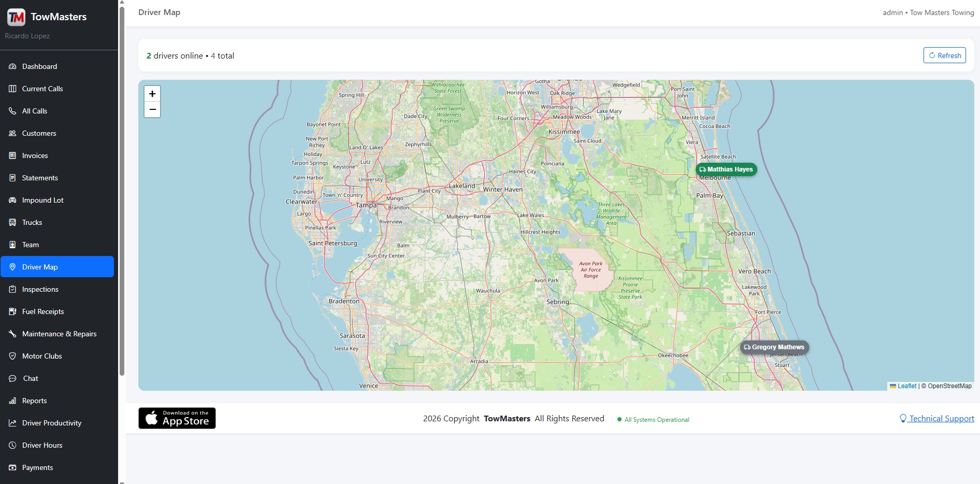
Task: Open Payments in the sidebar
Action: [57, 467]
